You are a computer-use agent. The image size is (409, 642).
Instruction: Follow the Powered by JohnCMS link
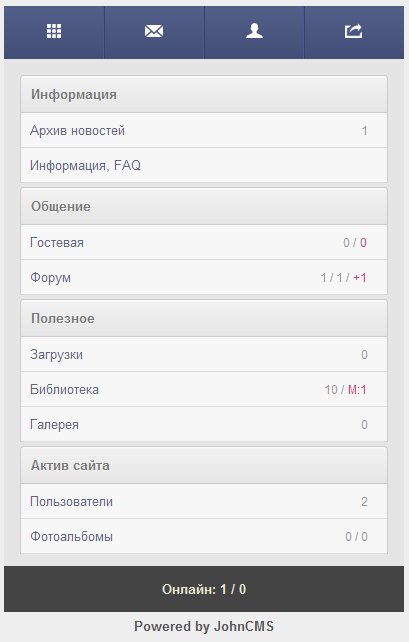click(x=204, y=626)
